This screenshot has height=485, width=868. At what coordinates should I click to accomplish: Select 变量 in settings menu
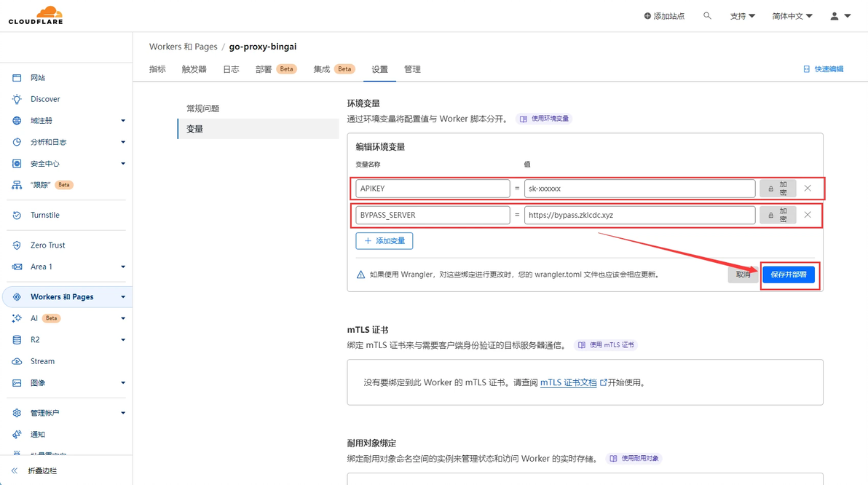coord(258,129)
